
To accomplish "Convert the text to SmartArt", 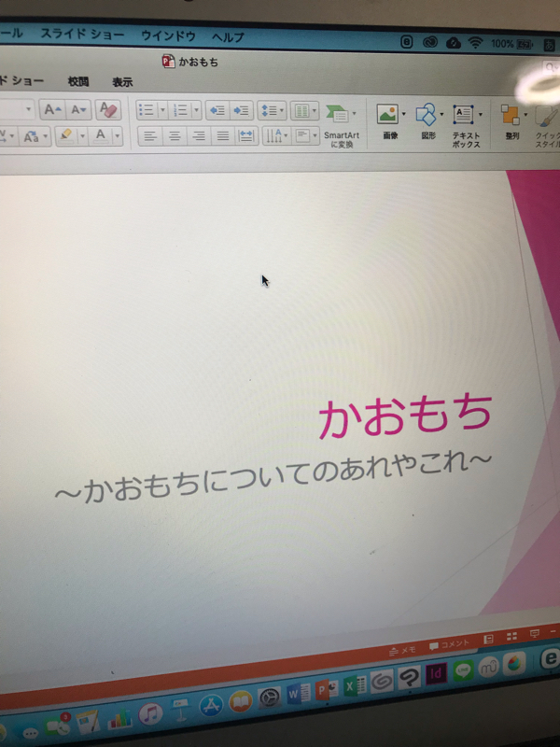I will tap(341, 126).
